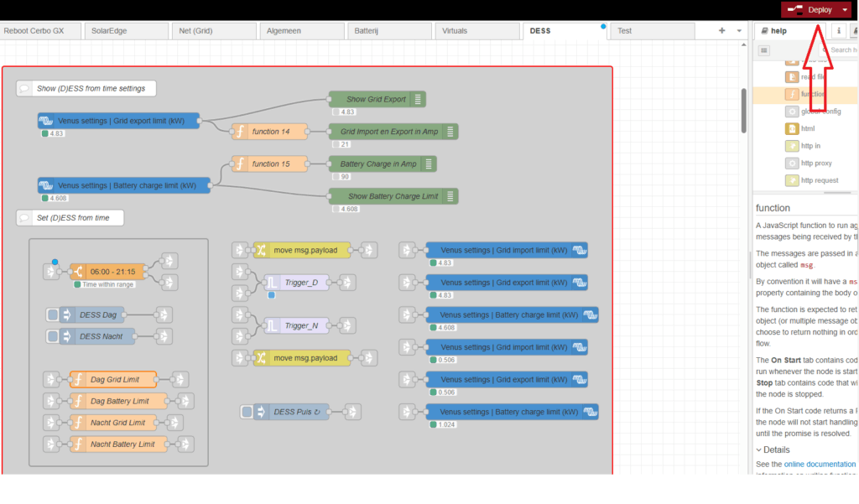859x504 pixels.
Task: Add a new flow tab with plus icon
Action: [721, 30]
